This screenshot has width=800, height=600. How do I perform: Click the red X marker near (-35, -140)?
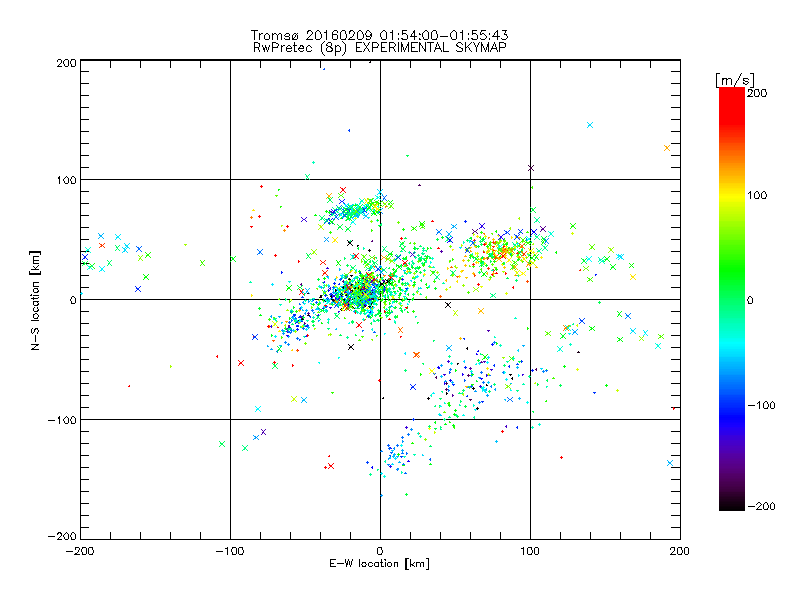[331, 466]
